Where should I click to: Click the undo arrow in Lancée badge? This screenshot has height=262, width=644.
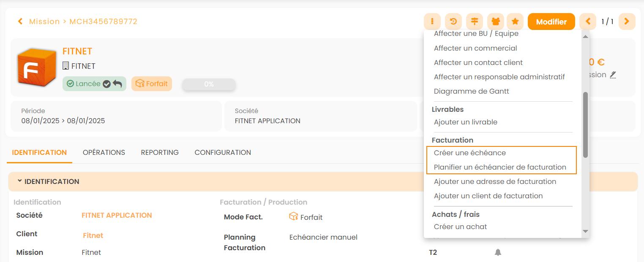117,84
